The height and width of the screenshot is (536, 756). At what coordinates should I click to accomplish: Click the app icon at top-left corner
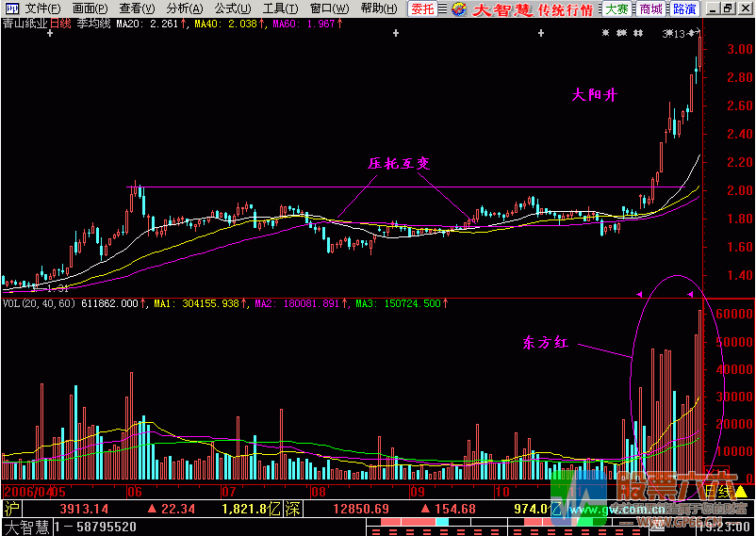click(10, 8)
